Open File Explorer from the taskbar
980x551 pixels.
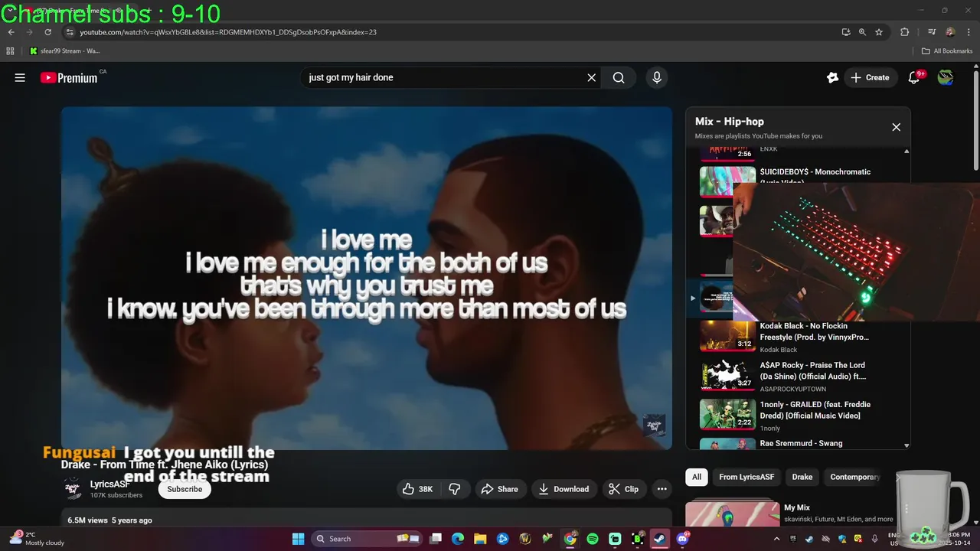[x=480, y=539]
